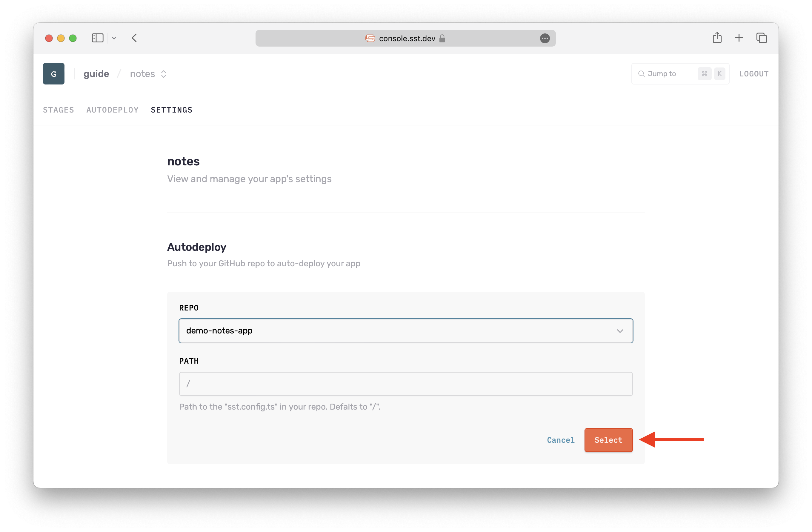The height and width of the screenshot is (532, 812).
Task: Switch to the STAGES tab
Action: 58,110
